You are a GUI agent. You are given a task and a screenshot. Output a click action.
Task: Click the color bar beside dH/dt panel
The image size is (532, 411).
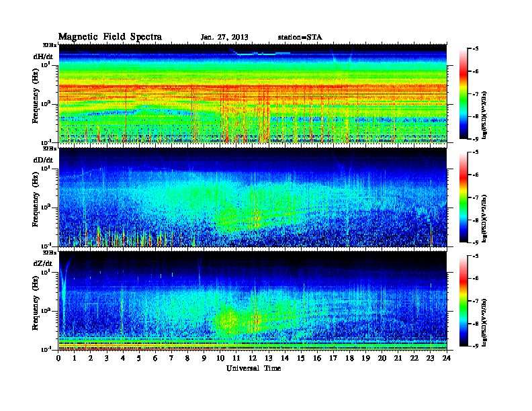(x=463, y=94)
